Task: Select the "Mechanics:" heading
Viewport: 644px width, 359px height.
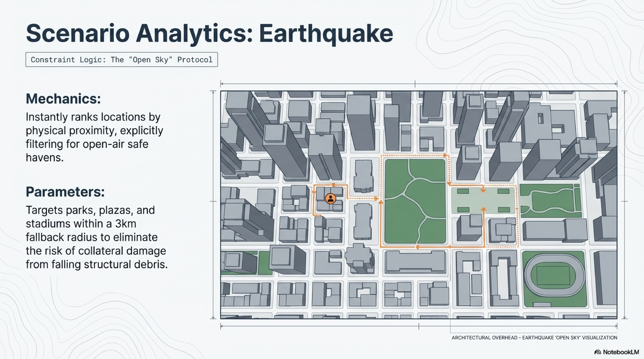Action: click(x=63, y=99)
